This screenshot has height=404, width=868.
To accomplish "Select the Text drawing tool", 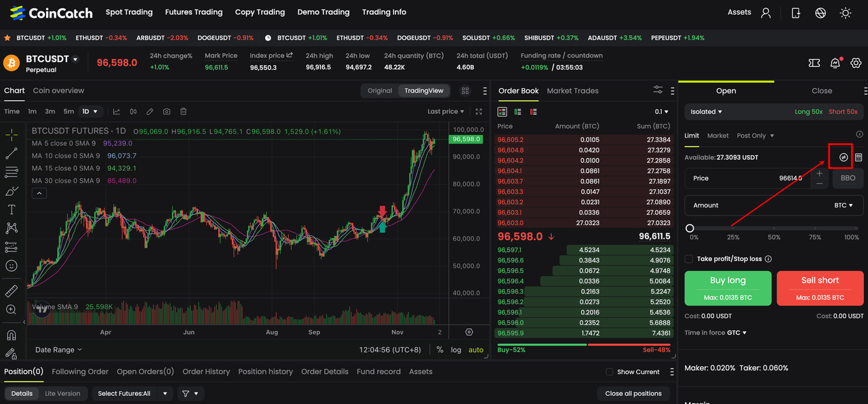I will (12, 209).
